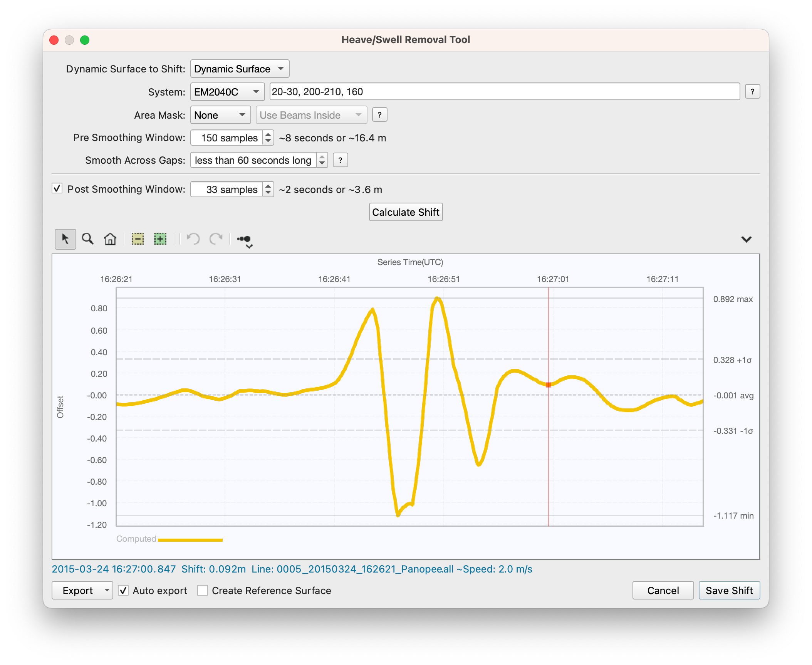Select the arrow pointer tool
812x665 pixels.
[65, 239]
